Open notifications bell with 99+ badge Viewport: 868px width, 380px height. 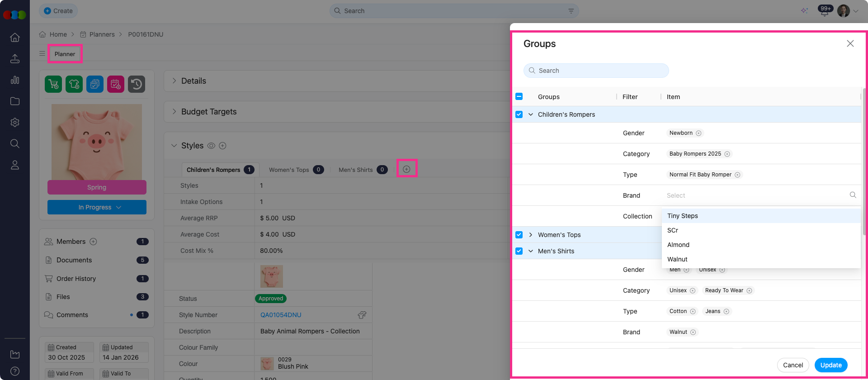[x=824, y=11]
